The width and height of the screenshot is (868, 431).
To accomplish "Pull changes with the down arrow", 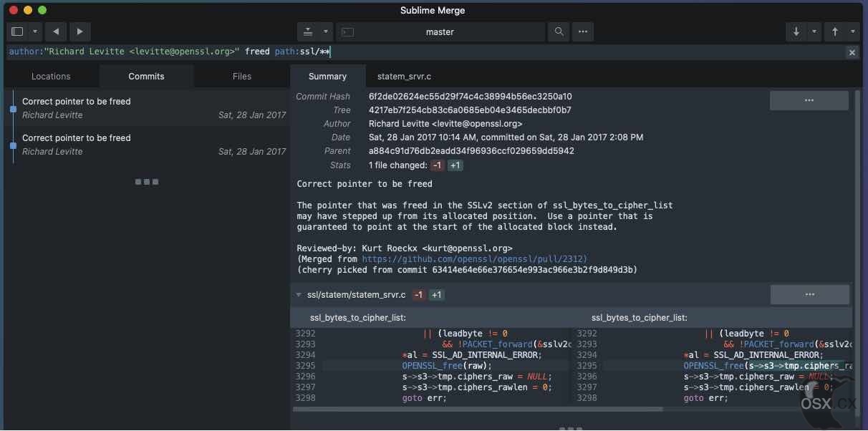I will click(796, 32).
